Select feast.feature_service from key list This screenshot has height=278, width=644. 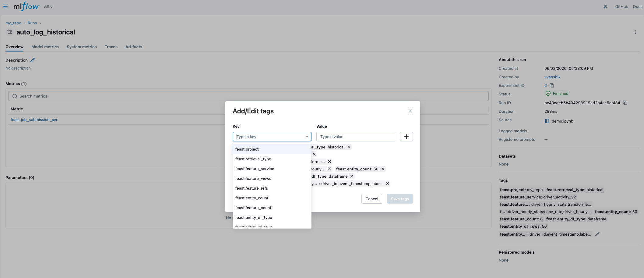(272, 169)
